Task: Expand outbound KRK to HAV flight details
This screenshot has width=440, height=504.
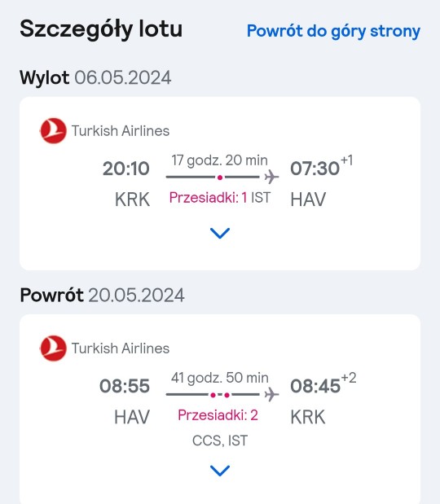Action: click(220, 233)
